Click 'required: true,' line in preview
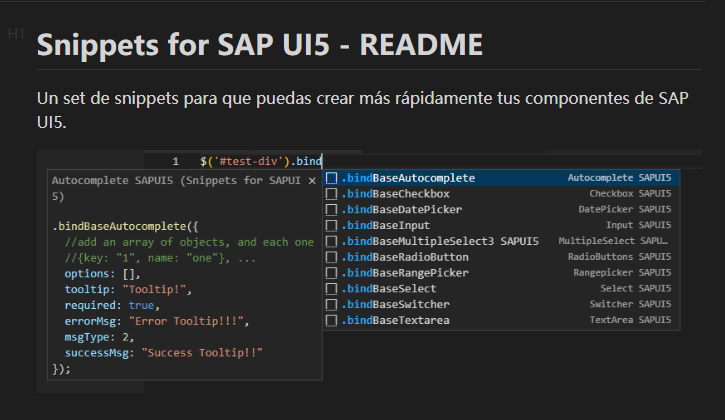Viewport: 725px width, 420px height. (x=112, y=305)
